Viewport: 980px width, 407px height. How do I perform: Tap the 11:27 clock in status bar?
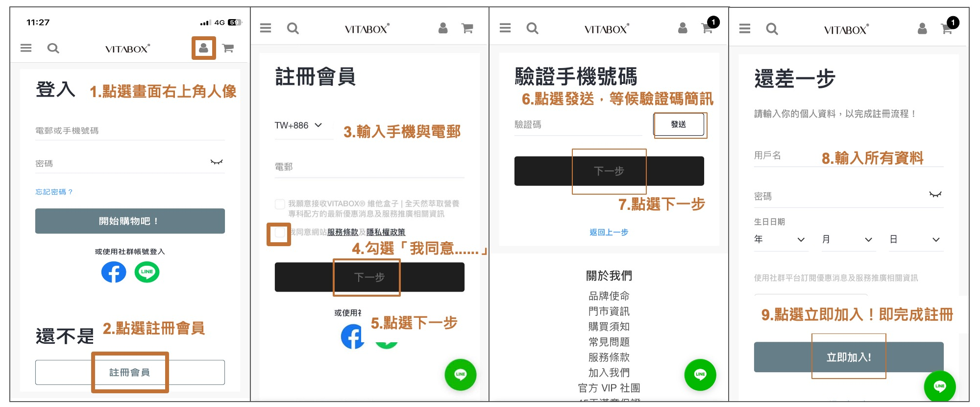point(38,23)
